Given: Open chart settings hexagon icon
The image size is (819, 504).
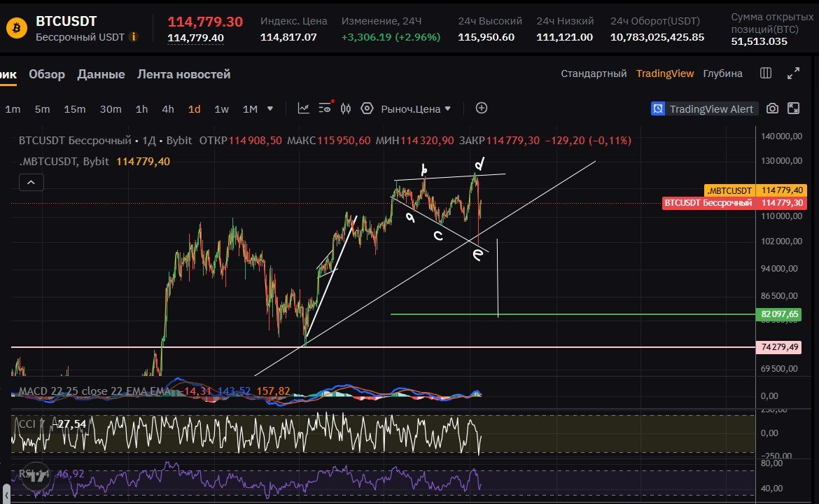Looking at the screenshot, I should click(367, 108).
